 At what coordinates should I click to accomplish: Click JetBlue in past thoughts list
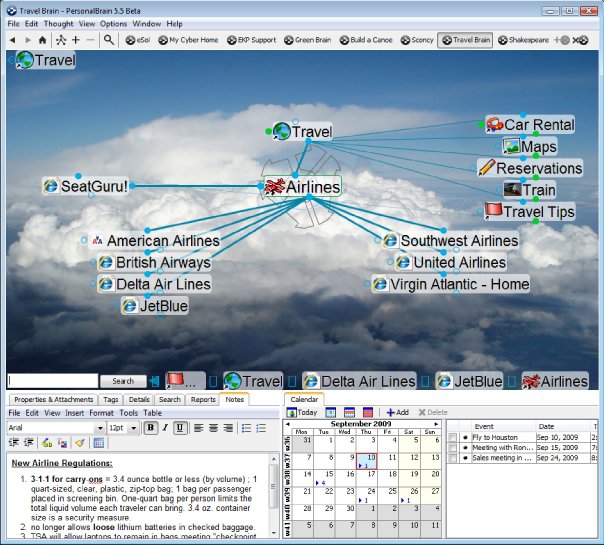click(x=470, y=381)
